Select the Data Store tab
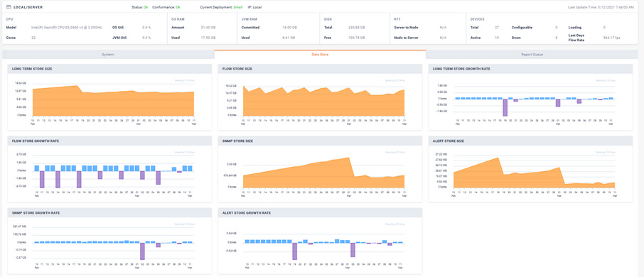Image resolution: width=644 pixels, height=277 pixels. pos(320,54)
